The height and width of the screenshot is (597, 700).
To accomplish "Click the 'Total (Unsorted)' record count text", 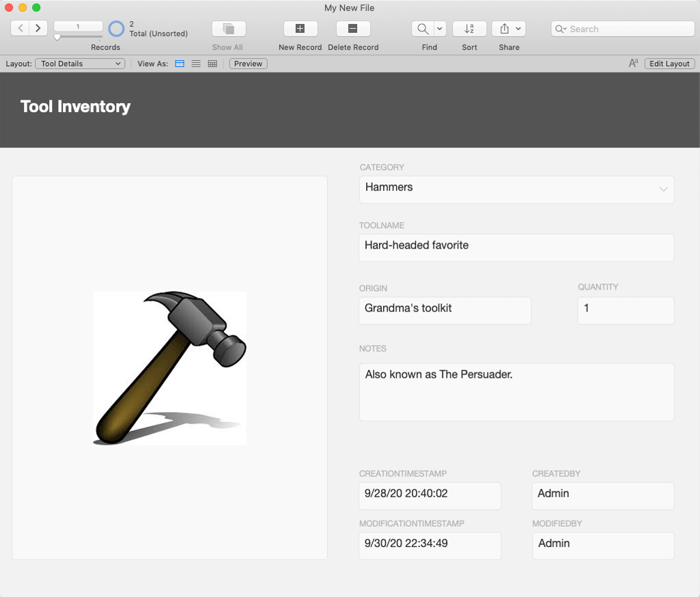I will click(x=158, y=33).
